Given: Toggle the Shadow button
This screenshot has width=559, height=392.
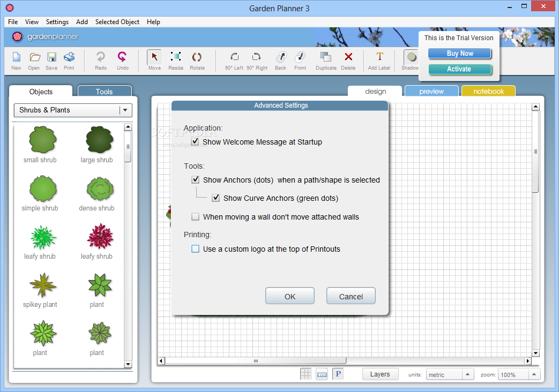Looking at the screenshot, I should pos(411,57).
